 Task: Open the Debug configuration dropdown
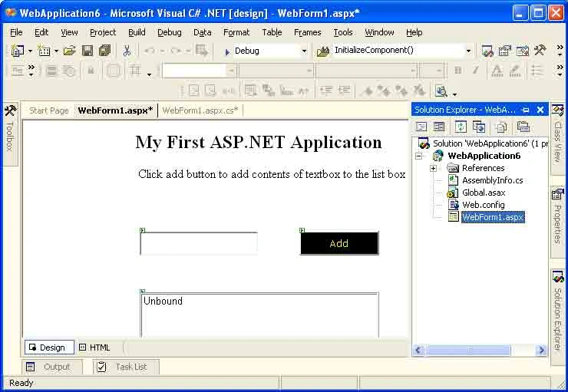[x=304, y=51]
